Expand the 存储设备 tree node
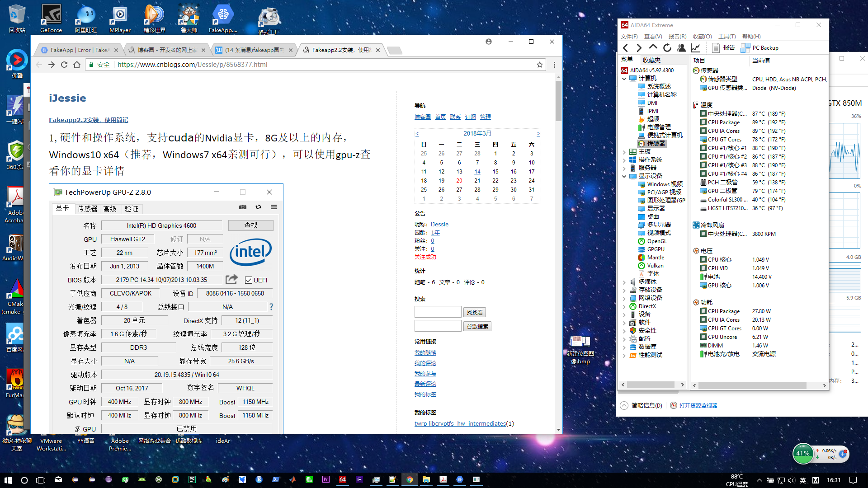This screenshot has height=488, width=868. pos(624,290)
